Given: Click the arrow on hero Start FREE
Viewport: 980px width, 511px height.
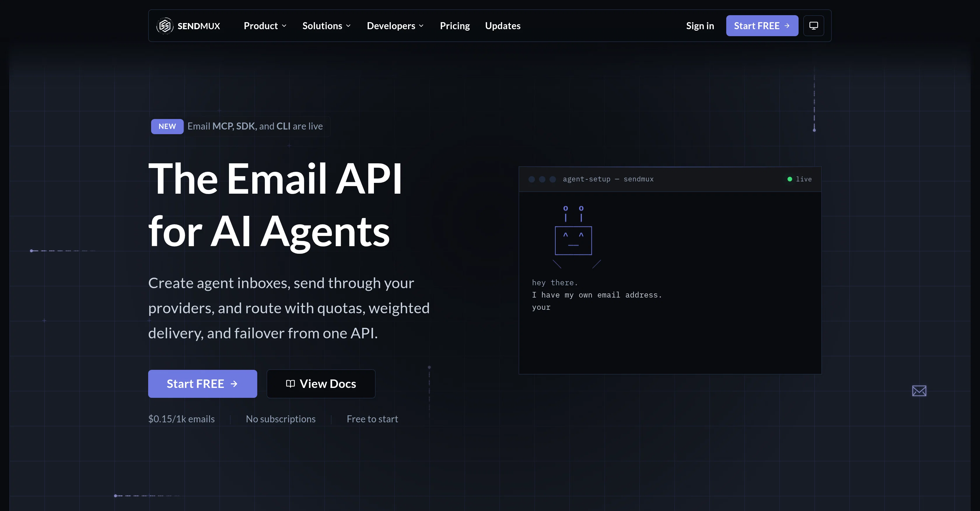Looking at the screenshot, I should [x=234, y=384].
